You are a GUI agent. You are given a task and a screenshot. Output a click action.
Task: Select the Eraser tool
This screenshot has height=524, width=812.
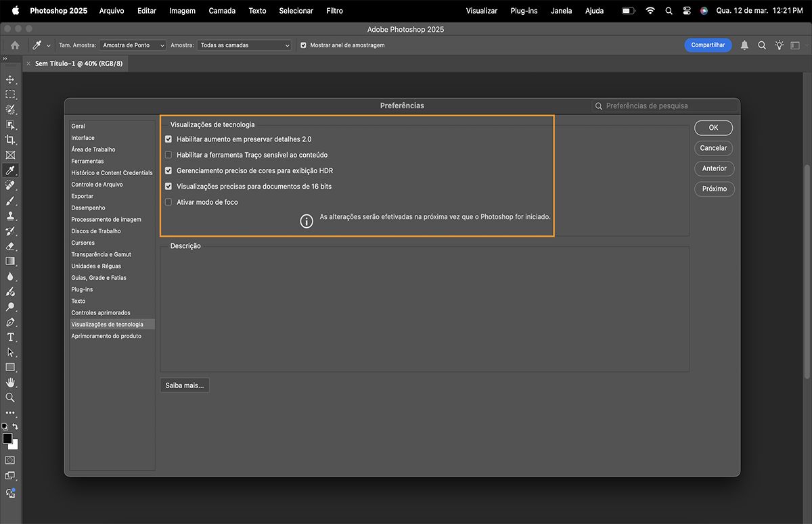pyautogui.click(x=10, y=246)
